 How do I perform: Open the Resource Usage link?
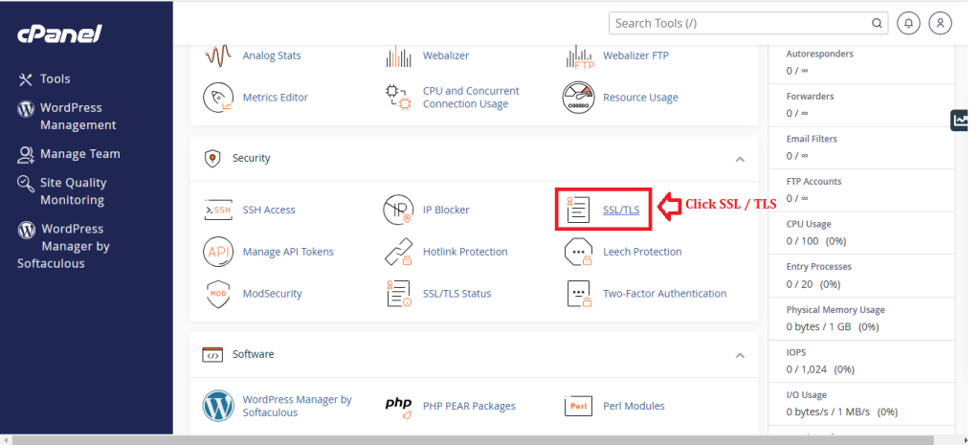click(640, 98)
